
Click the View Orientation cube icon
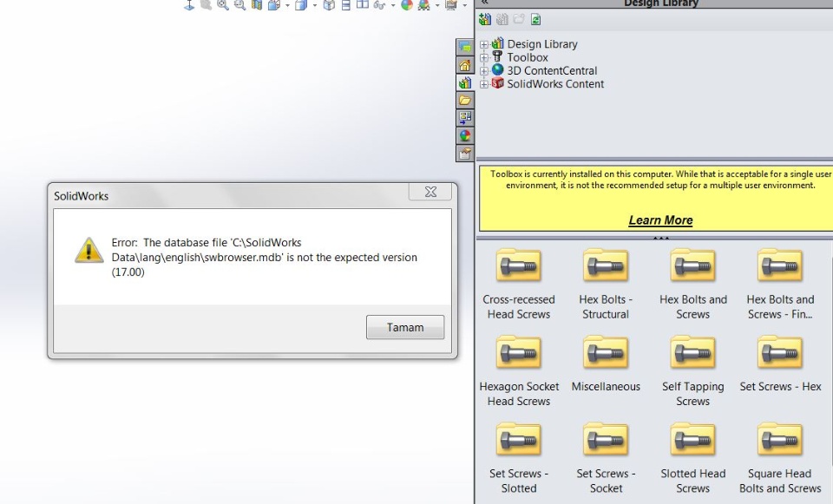pos(274,5)
